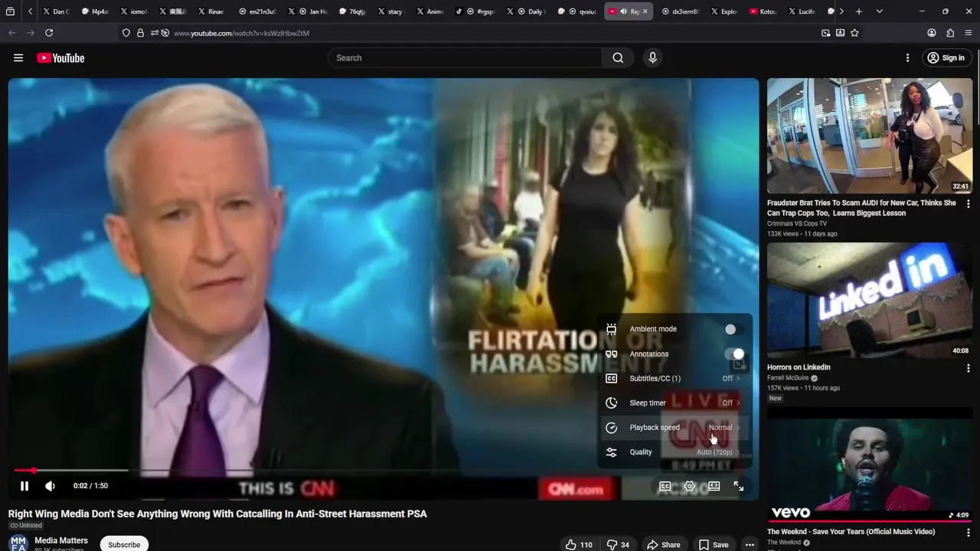
Task: Open Horrors on Linkedin thumbnail
Action: point(870,301)
